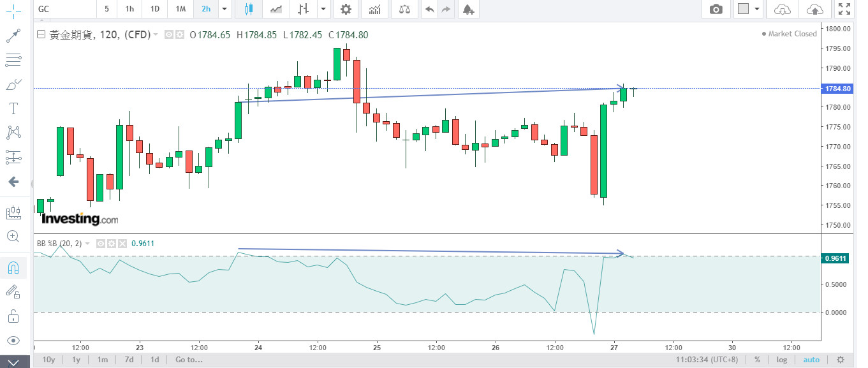
Task: Toggle lock all drawing tools padlock
Action: pyautogui.click(x=13, y=316)
